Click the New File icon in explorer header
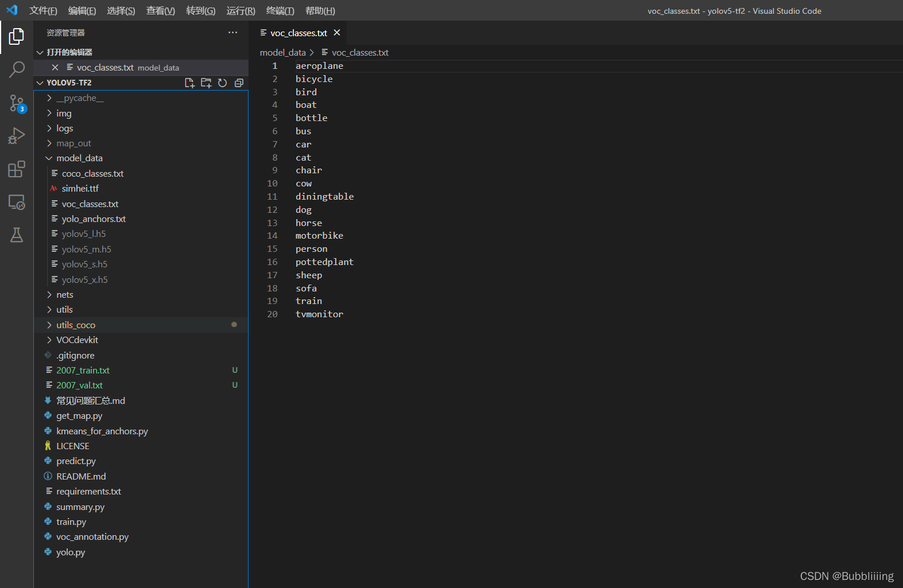This screenshot has width=903, height=588. pyautogui.click(x=190, y=83)
